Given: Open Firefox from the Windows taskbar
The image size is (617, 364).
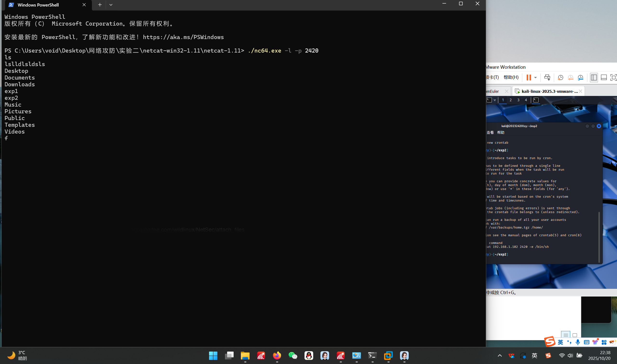Looking at the screenshot, I should 277,355.
